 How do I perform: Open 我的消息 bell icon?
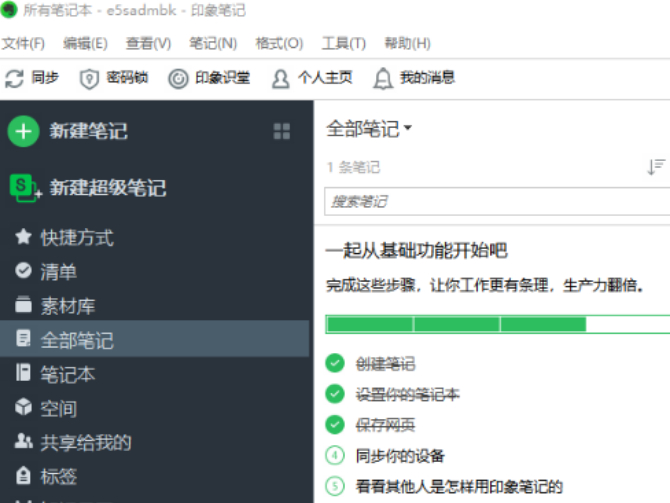point(383,79)
